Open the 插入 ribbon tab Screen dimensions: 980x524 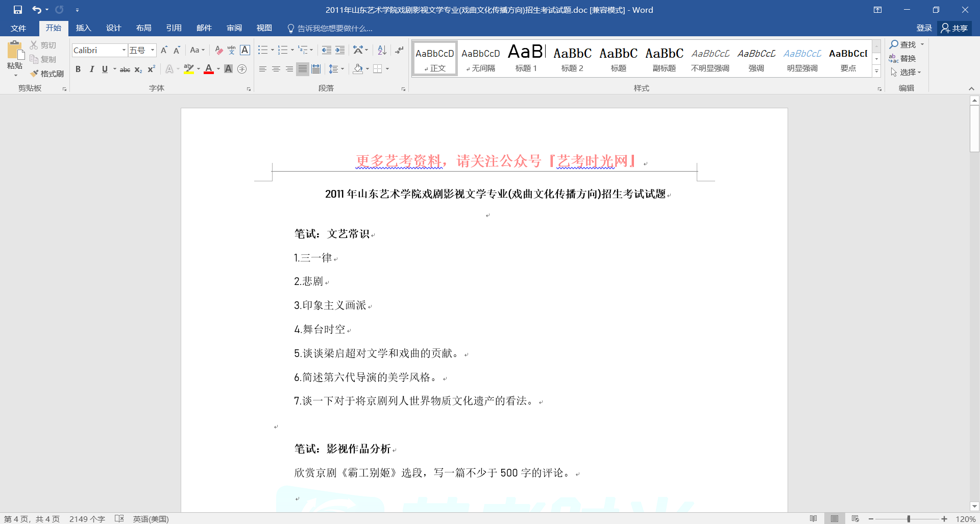pyautogui.click(x=83, y=28)
